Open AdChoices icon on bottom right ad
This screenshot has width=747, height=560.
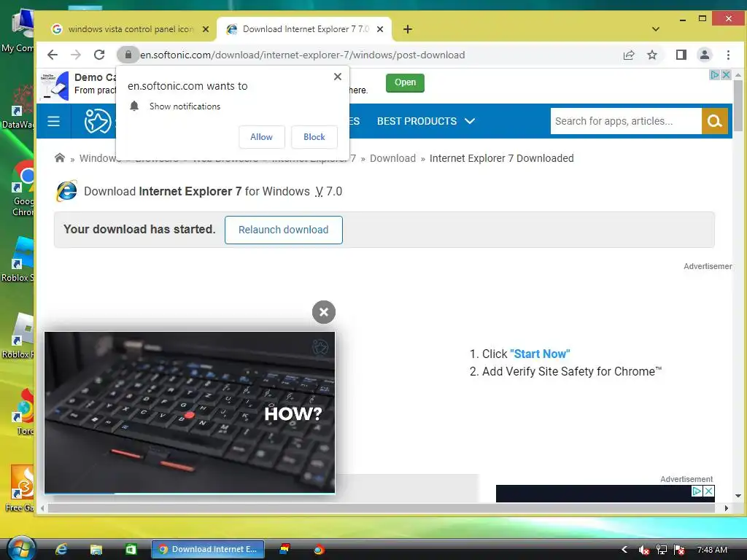(697, 491)
